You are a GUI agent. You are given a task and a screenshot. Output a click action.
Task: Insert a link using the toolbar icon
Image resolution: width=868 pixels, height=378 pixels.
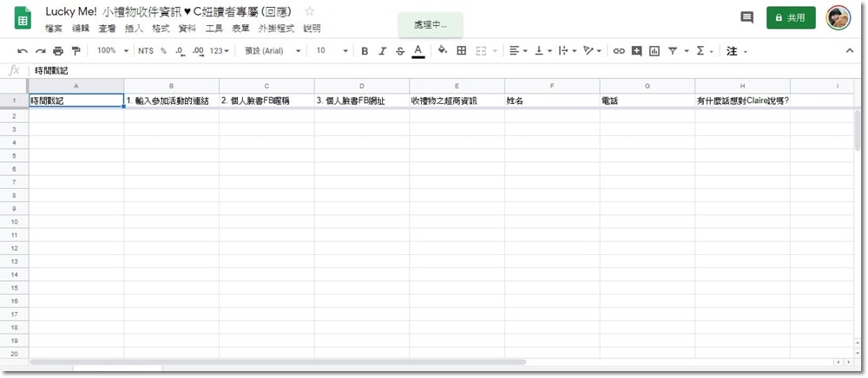click(619, 51)
